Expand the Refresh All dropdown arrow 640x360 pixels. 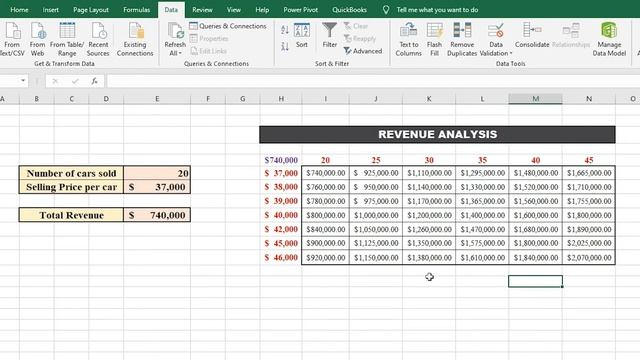[x=180, y=53]
